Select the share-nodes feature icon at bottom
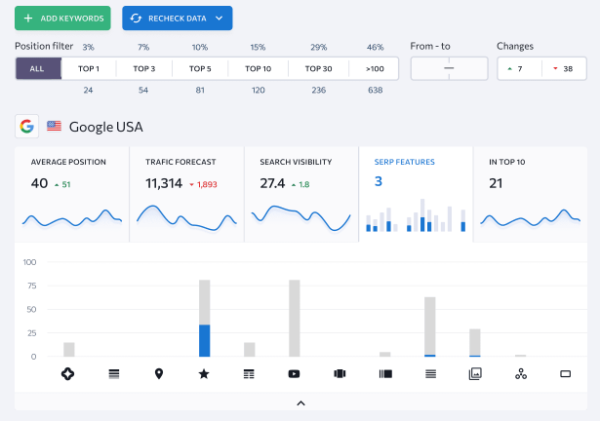 (520, 374)
